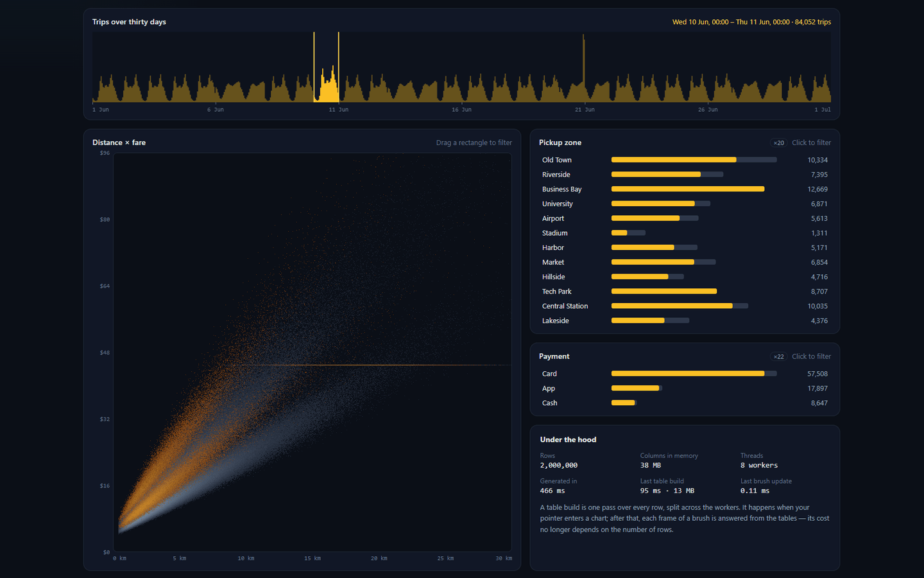The width and height of the screenshot is (924, 578).
Task: Click the ×22 badge in Payment
Action: click(778, 356)
